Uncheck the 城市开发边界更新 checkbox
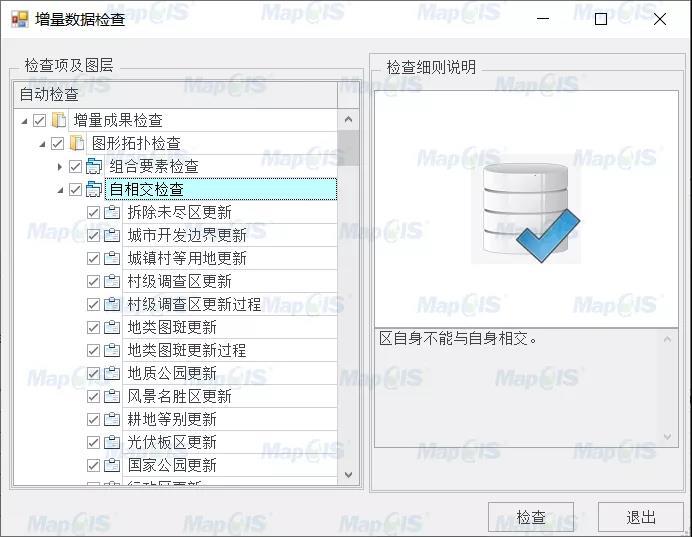 94,235
